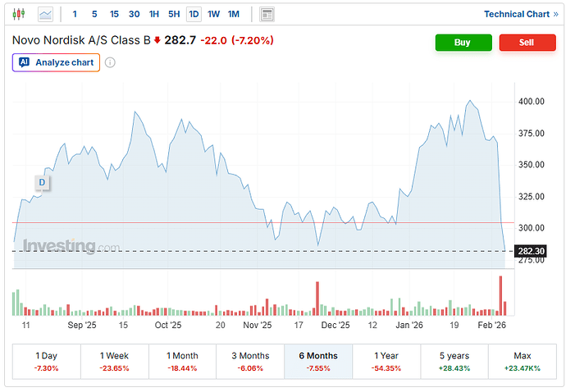Open the Technical Chart link
The image size is (566, 392).
521,14
